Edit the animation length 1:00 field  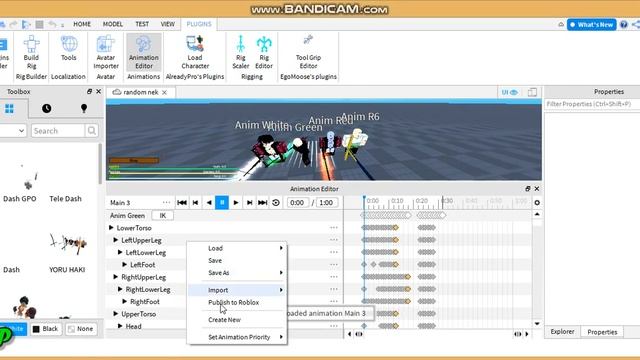pos(326,202)
